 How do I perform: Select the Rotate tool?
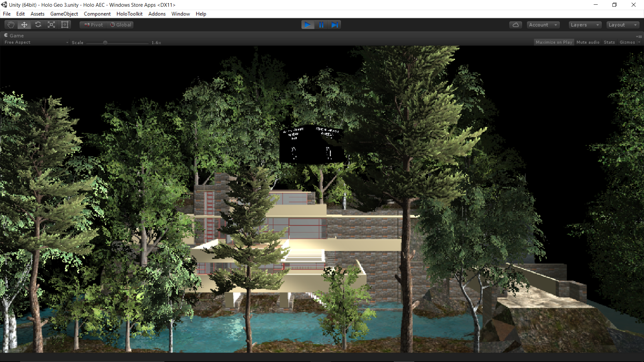[x=38, y=25]
